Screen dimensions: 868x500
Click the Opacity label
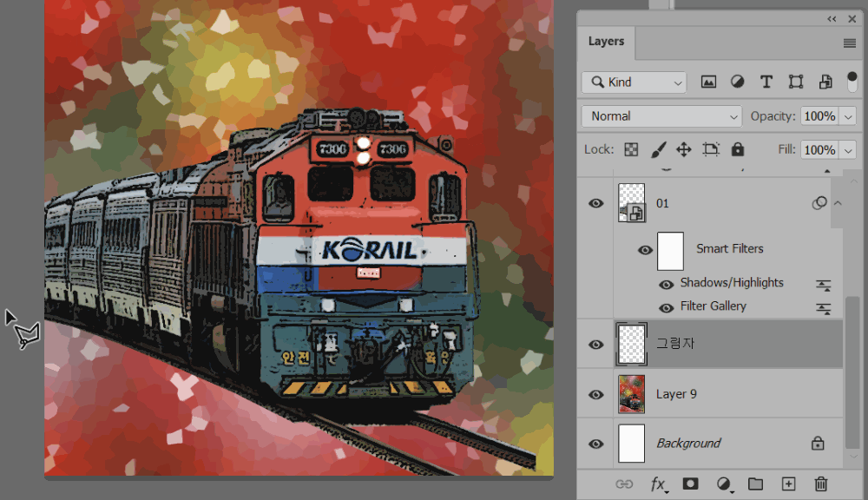[773, 116]
